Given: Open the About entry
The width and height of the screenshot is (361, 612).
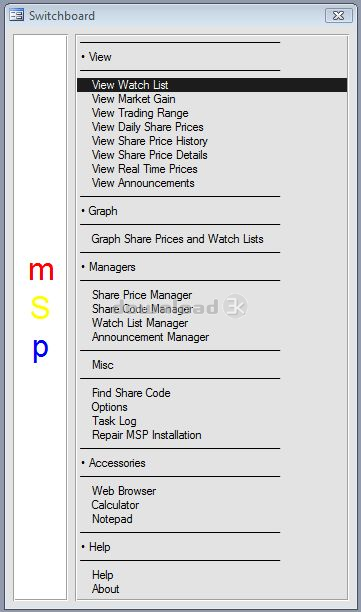Looking at the screenshot, I should [105, 589].
